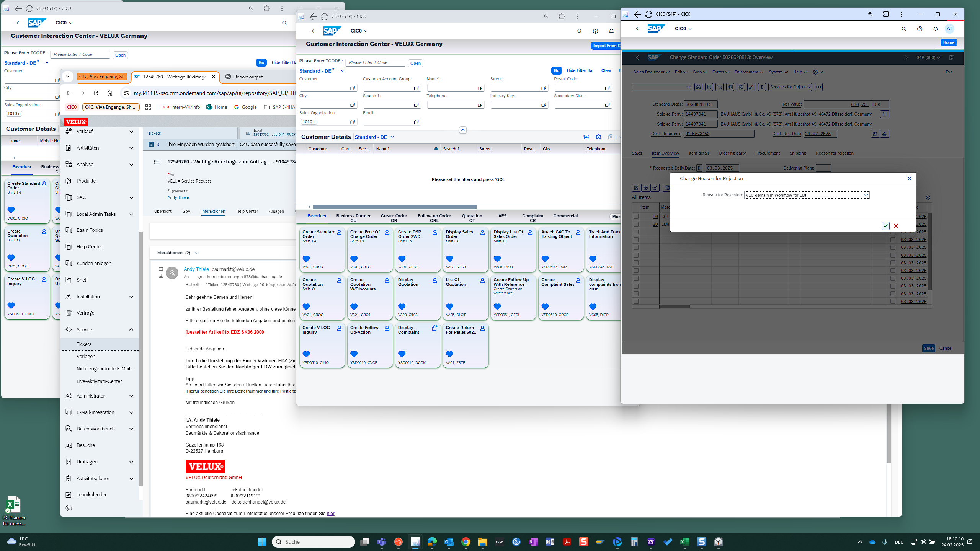Collapse the filter bar with the up-chevron button

pyautogui.click(x=462, y=130)
